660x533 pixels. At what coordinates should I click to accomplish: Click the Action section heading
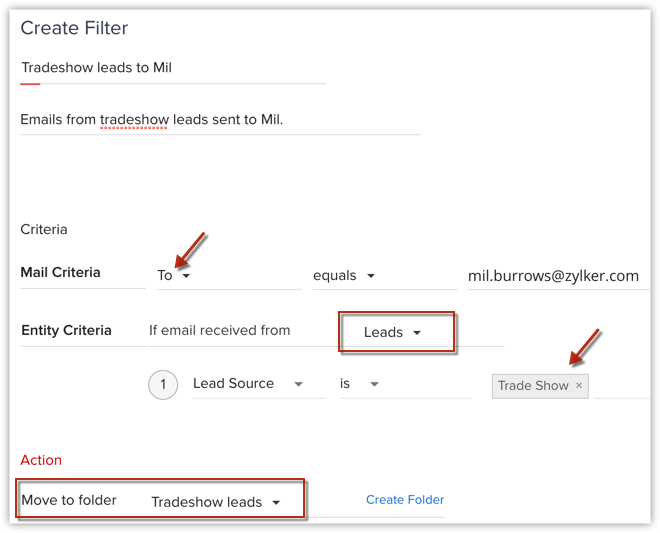[x=41, y=460]
